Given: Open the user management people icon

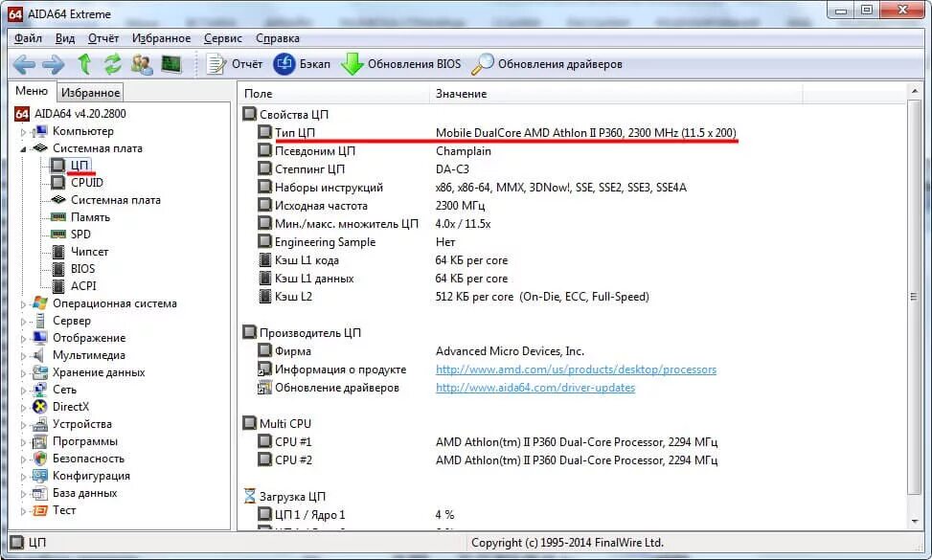Looking at the screenshot, I should 142,63.
